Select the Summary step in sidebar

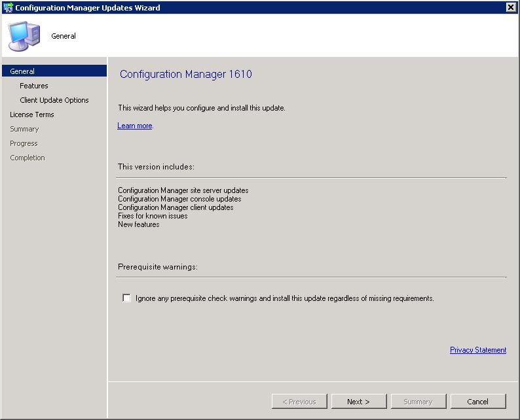tap(24, 129)
